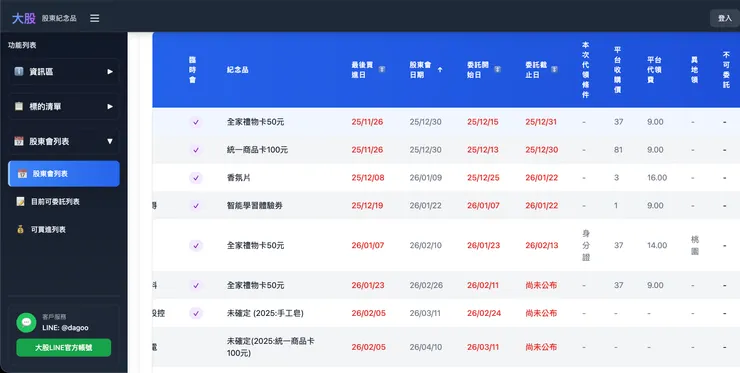Open the hamburger menu icon

[95, 18]
